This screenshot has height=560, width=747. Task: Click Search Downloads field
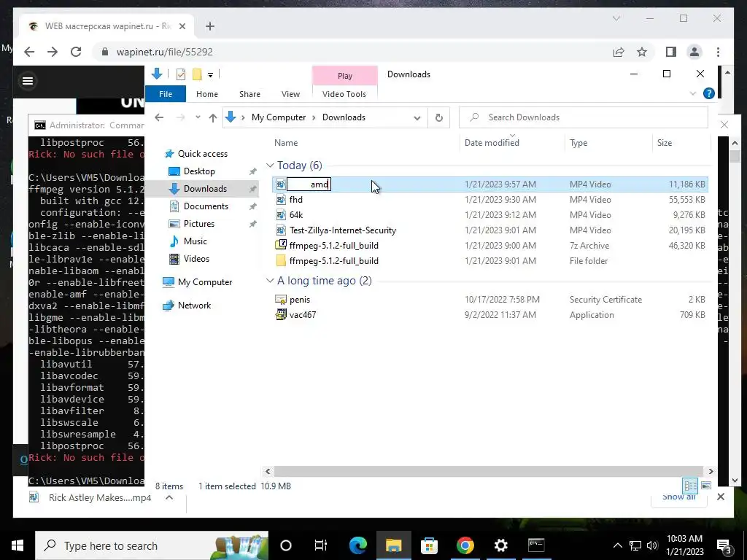click(584, 117)
